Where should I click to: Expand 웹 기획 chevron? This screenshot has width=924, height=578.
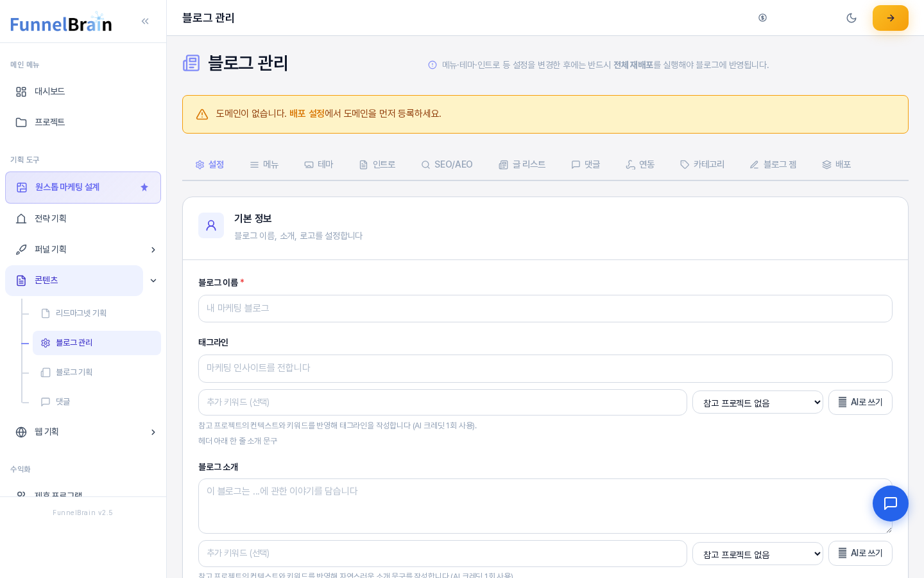(x=153, y=432)
